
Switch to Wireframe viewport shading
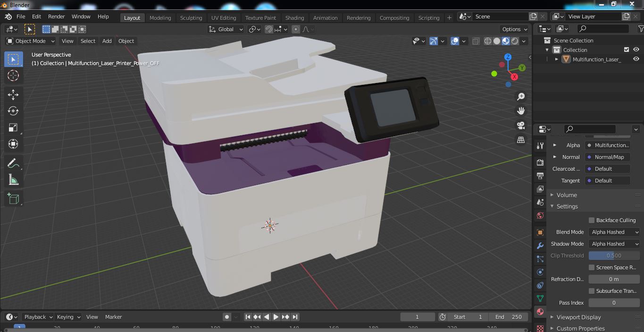coord(488,41)
